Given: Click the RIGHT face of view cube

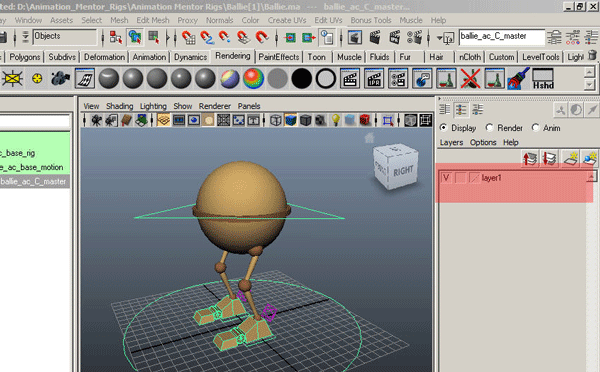Looking at the screenshot, I should coord(403,171).
